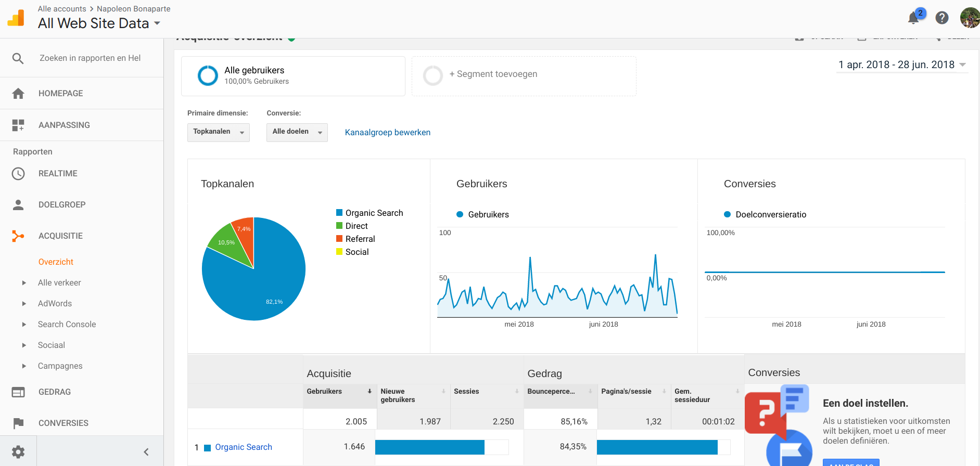The width and height of the screenshot is (980, 466).
Task: Expand the Alle verkeer submenu
Action: point(24,283)
